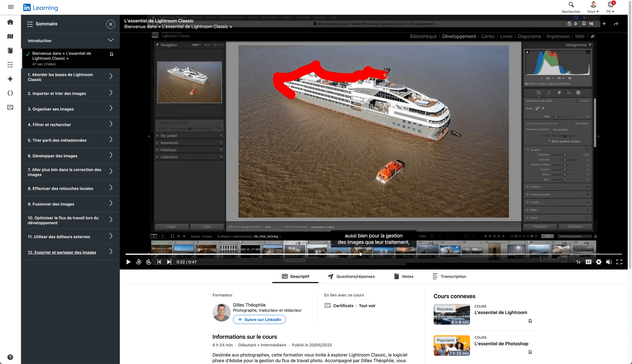Viewport: 632px width, 364px height.
Task: Click Suivre sur LinkedIn button
Action: pos(259,319)
